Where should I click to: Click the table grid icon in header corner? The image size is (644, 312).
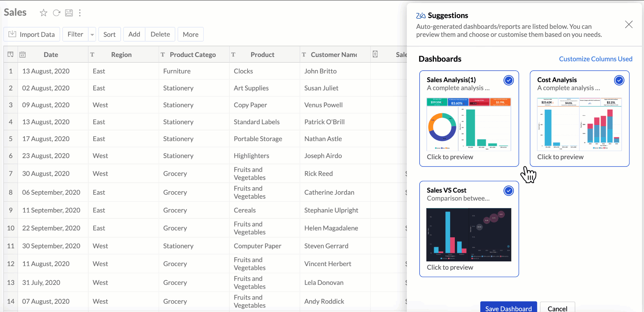[x=11, y=55]
